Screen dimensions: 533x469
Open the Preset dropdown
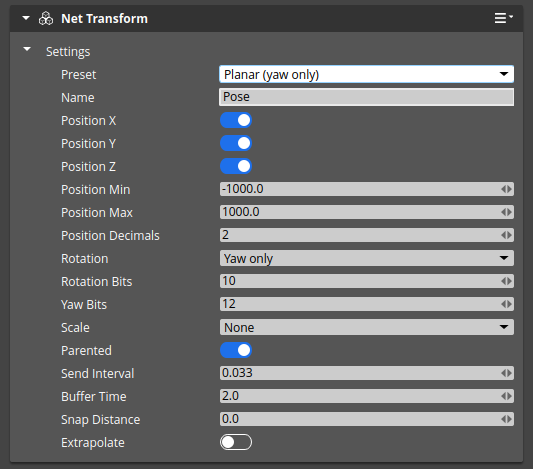pos(366,74)
